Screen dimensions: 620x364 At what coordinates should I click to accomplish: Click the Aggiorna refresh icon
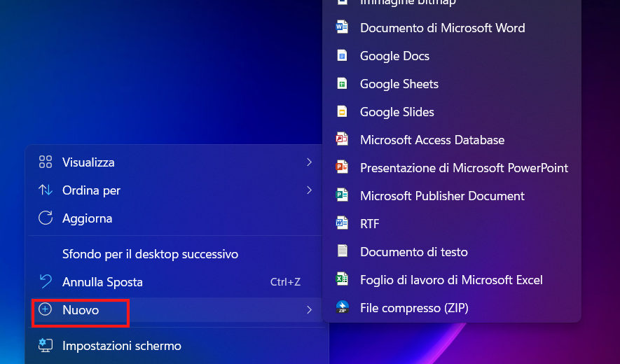coord(46,218)
